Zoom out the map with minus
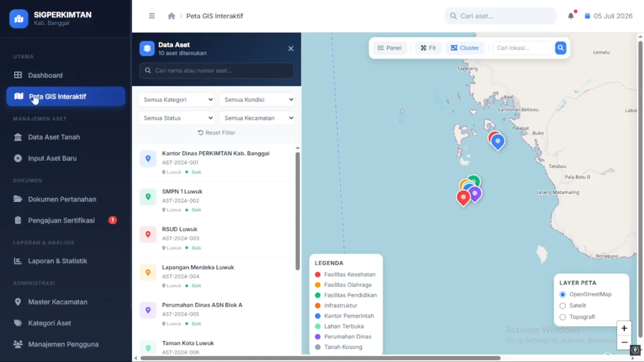The image size is (644, 362). (624, 342)
